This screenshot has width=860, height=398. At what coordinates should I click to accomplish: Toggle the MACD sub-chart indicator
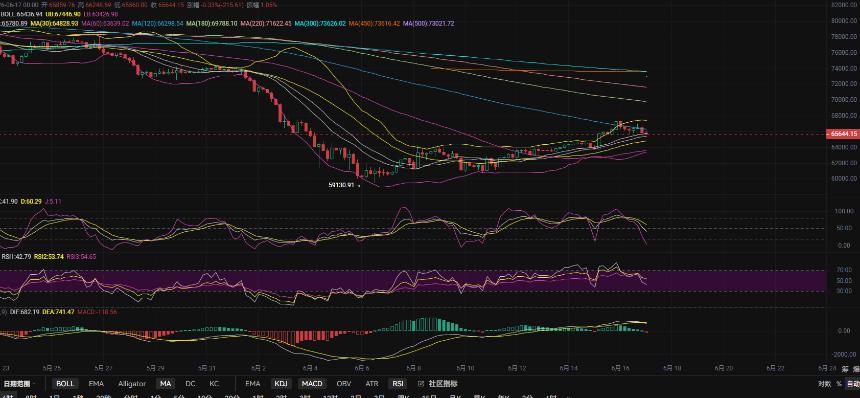pos(312,384)
